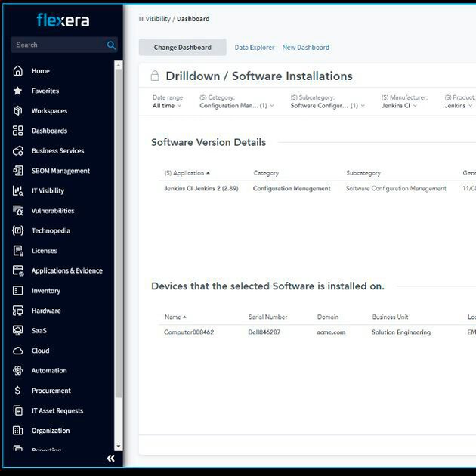Click the Change Dashboard button

click(182, 48)
